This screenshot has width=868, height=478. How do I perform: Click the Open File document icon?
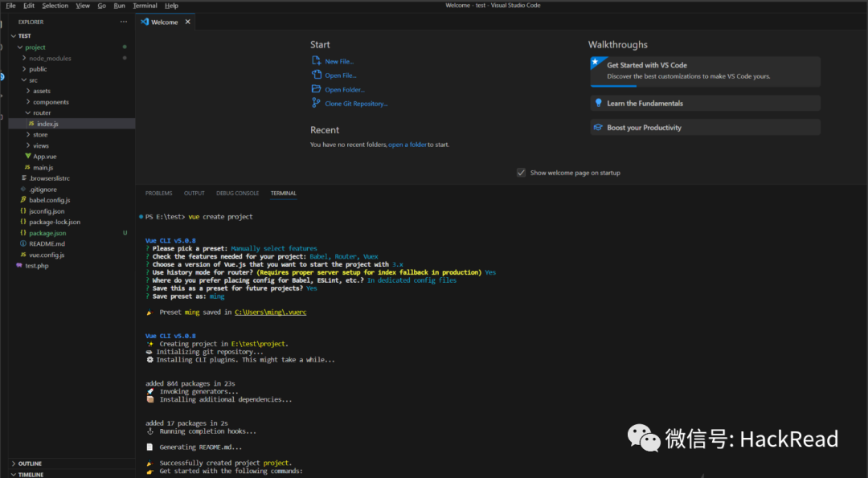coord(316,75)
